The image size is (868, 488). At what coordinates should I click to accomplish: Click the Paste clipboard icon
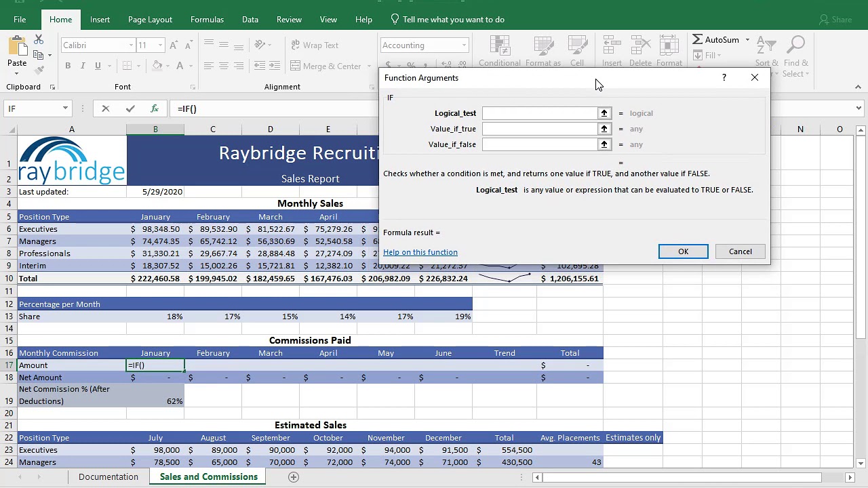17,46
